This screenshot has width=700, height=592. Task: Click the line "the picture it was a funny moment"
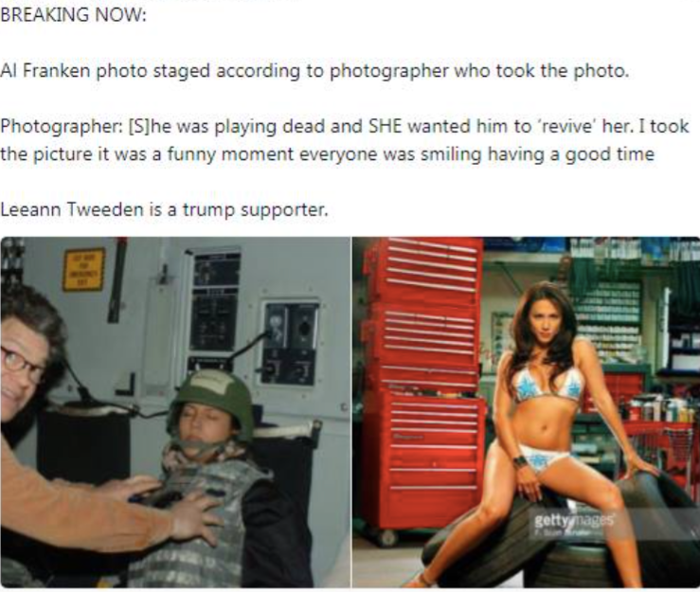327,154
